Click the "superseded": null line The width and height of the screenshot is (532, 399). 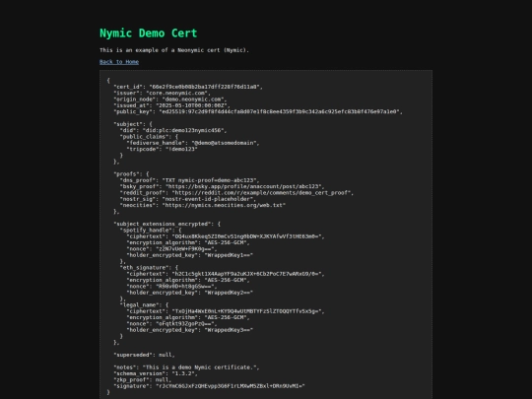(144, 355)
